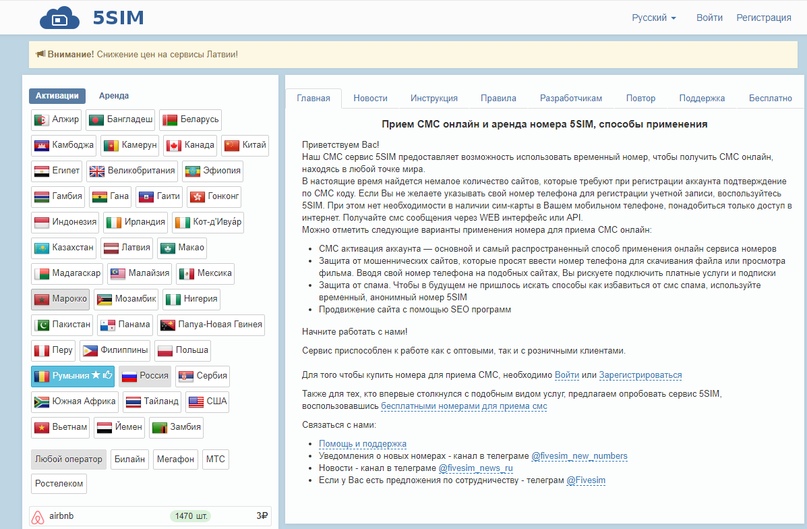Choose the Мегафон operator option
The height and width of the screenshot is (529, 807).
coord(174,459)
